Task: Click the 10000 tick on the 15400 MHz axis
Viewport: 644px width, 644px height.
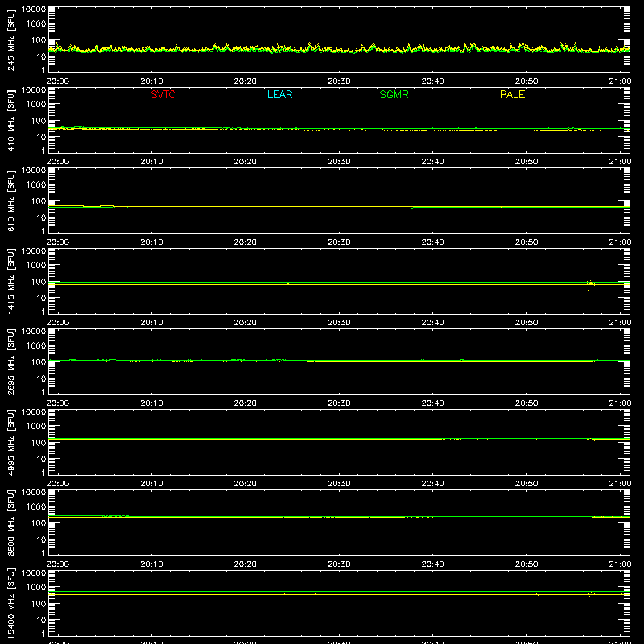Action: (34, 573)
